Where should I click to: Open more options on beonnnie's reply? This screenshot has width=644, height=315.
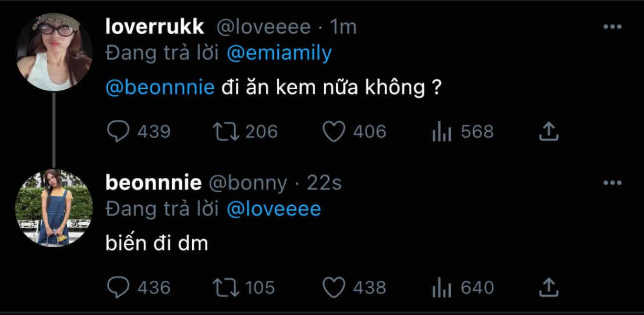pyautogui.click(x=612, y=183)
